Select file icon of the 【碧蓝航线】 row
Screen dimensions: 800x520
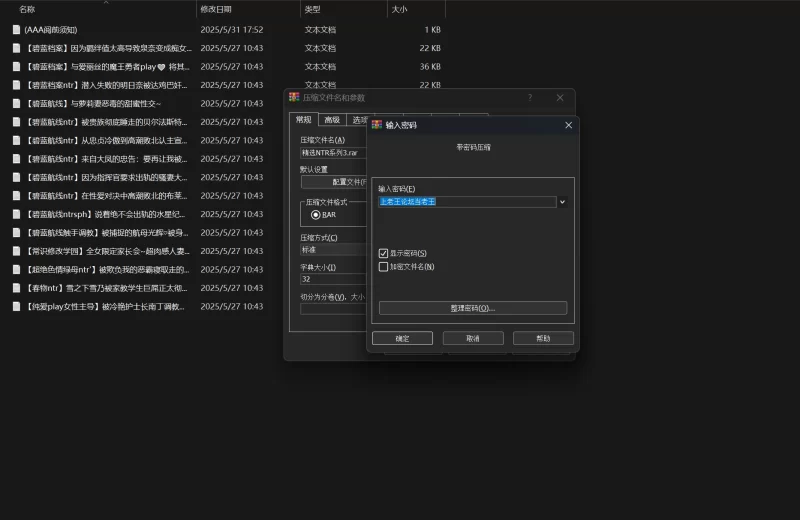16,103
